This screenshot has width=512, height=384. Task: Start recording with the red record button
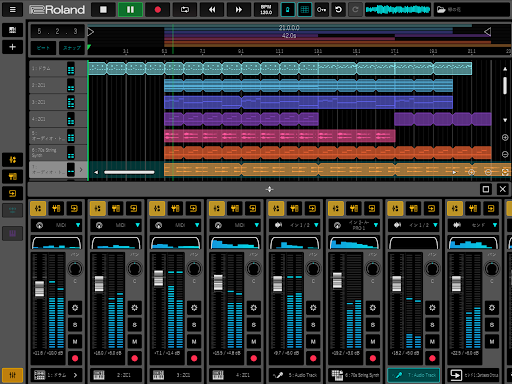coord(158,10)
